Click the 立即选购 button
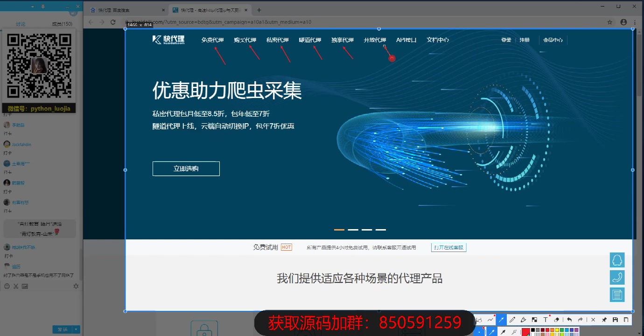The height and width of the screenshot is (336, 644). [x=186, y=168]
